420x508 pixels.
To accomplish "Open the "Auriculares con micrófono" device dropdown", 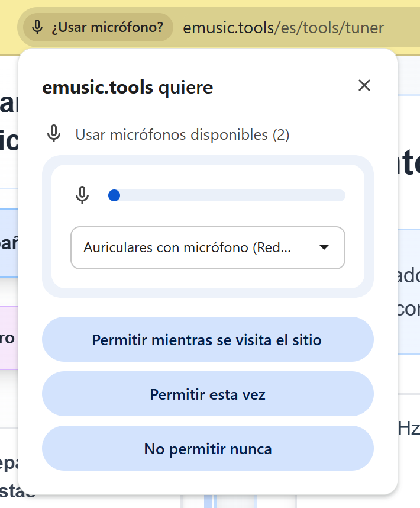I will click(x=208, y=248).
